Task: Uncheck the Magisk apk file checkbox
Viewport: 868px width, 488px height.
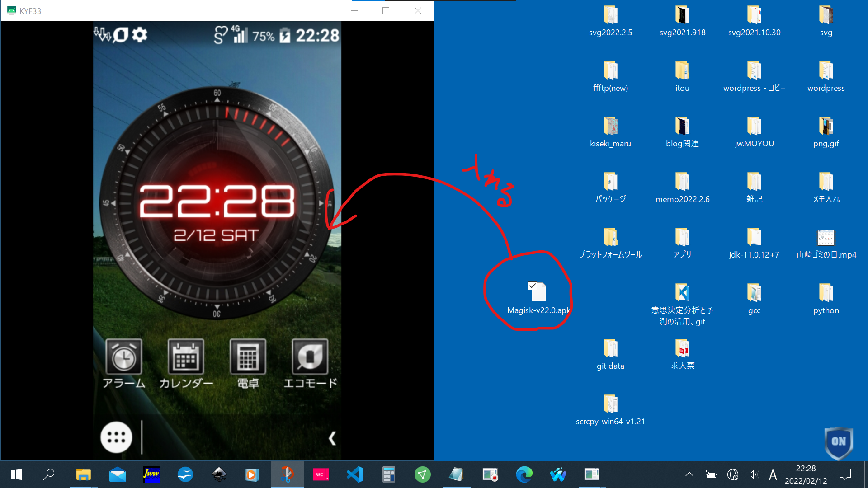Action: (x=533, y=286)
